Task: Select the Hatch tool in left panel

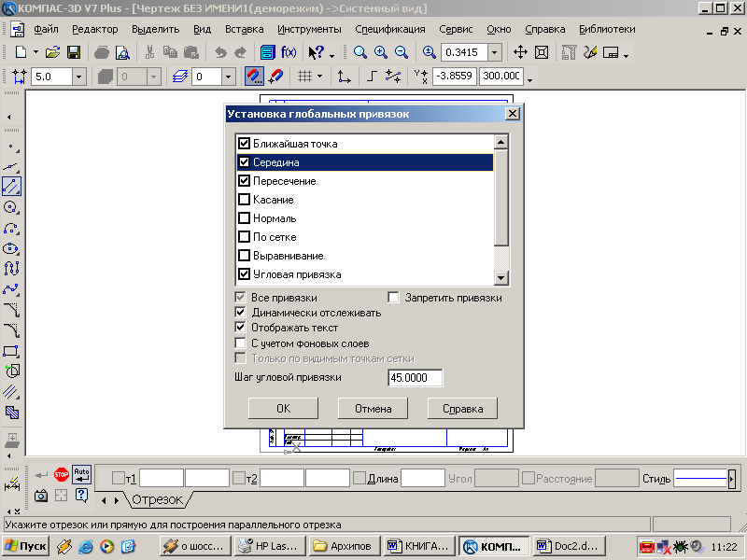Action: point(11,412)
